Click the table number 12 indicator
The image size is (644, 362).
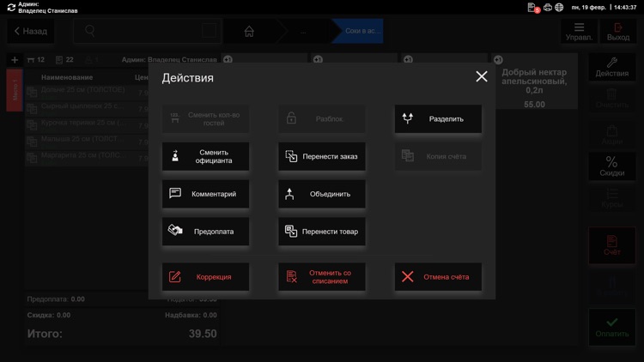coord(36,60)
